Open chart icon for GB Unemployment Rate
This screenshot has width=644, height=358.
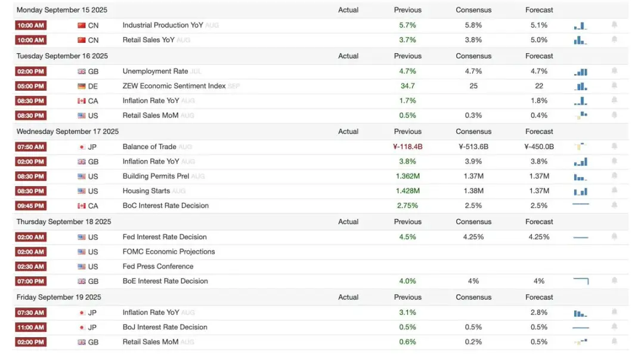[x=580, y=72]
